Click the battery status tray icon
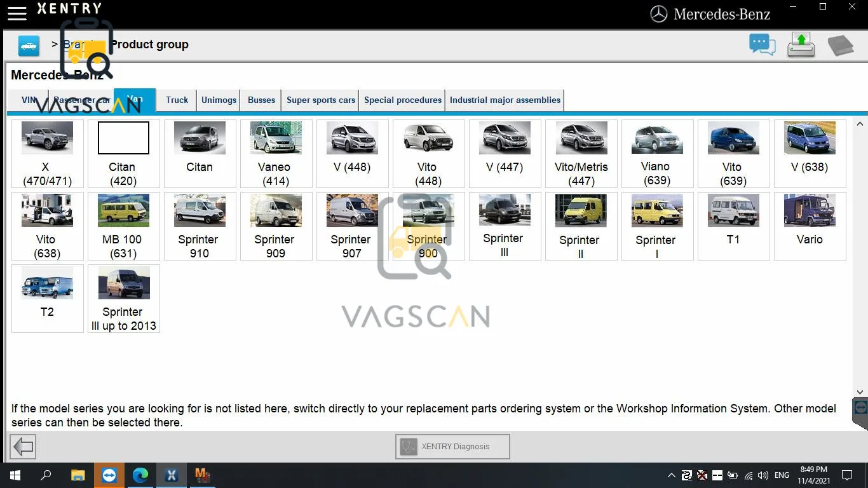The image size is (868, 488). pos(733,475)
